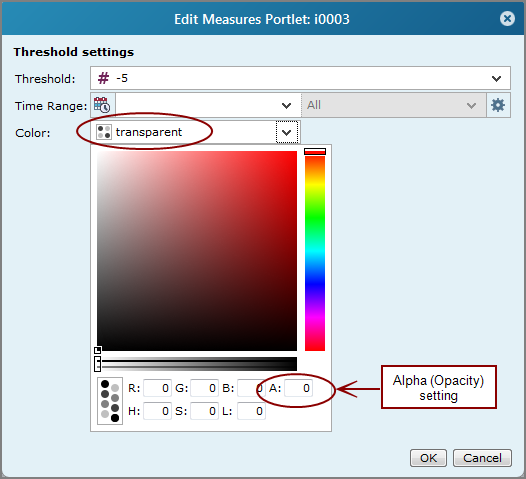Screen dimensions: 526x479
Task: Click the hue slider handle at top
Action: 315,152
